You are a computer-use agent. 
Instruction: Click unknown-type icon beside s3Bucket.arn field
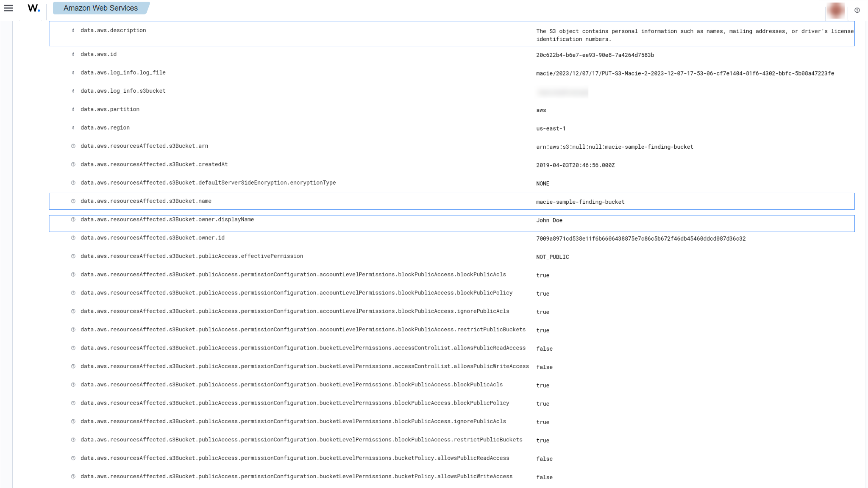pyautogui.click(x=73, y=146)
